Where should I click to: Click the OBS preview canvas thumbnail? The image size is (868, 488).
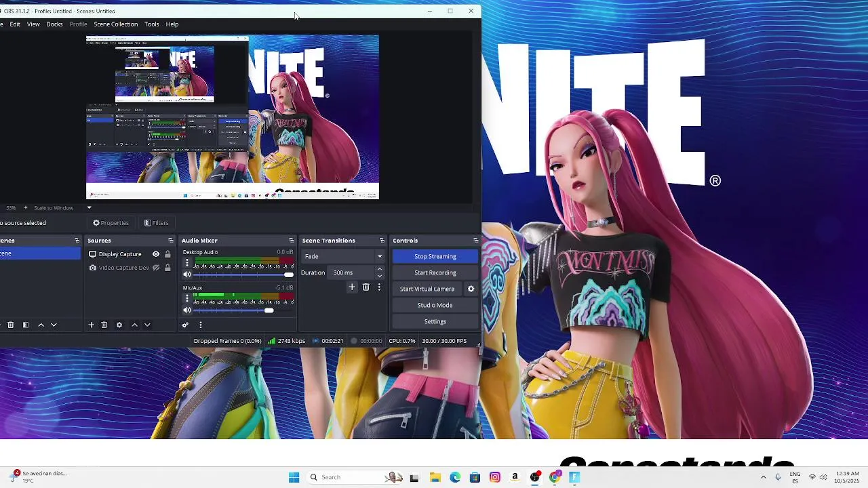(233, 117)
